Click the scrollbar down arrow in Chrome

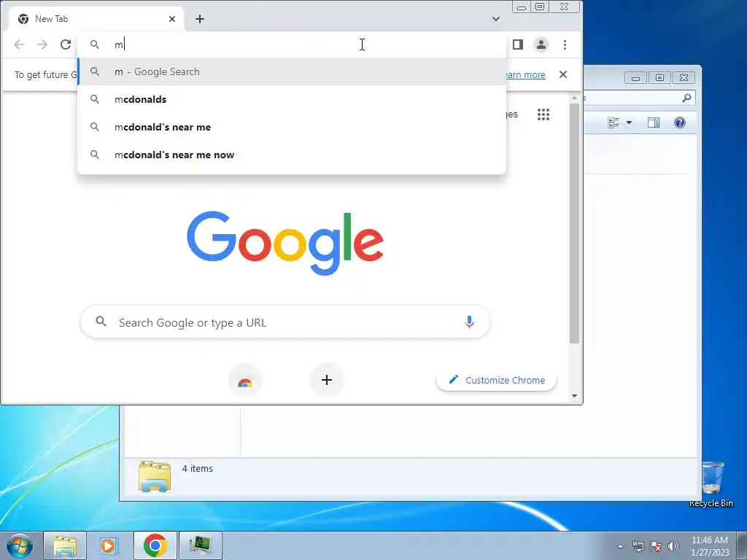click(x=575, y=396)
